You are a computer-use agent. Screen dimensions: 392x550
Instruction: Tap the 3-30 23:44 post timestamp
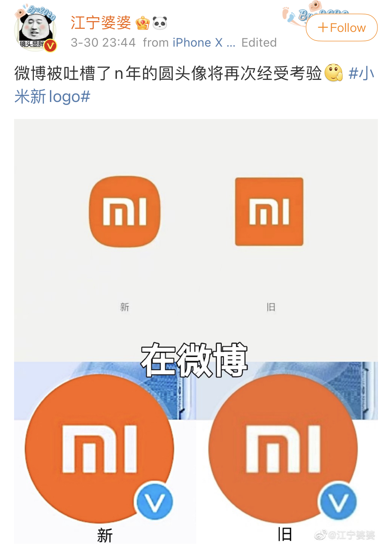[103, 43]
